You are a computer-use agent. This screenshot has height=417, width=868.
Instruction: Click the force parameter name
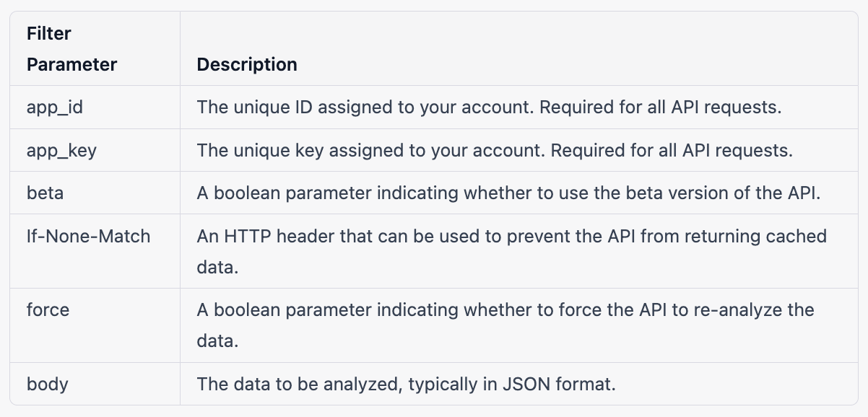pyautogui.click(x=48, y=310)
